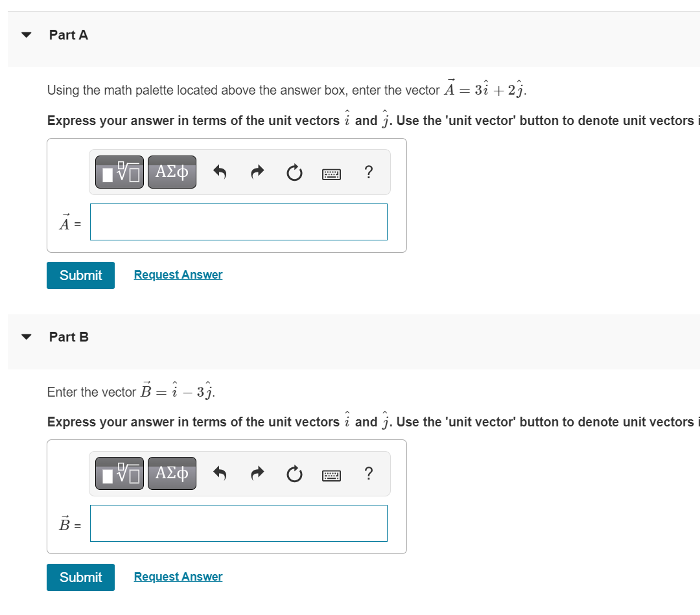Click the help question mark in Part B

(x=368, y=474)
